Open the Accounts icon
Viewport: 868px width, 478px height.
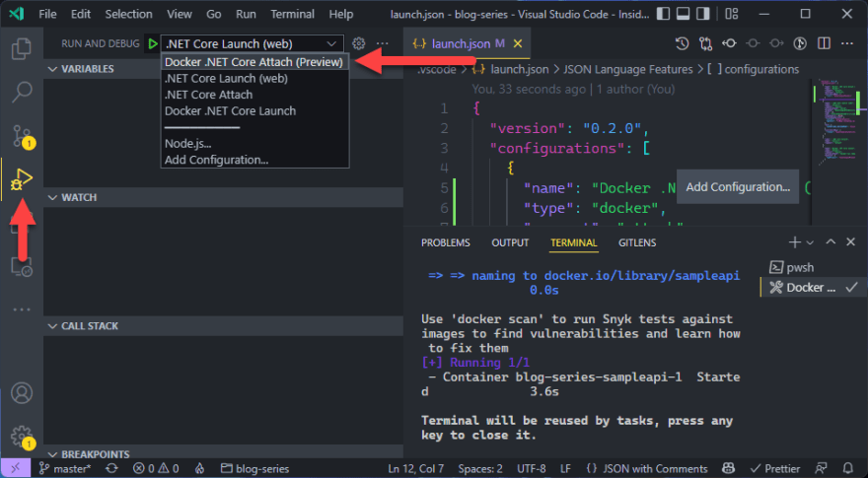[22, 393]
